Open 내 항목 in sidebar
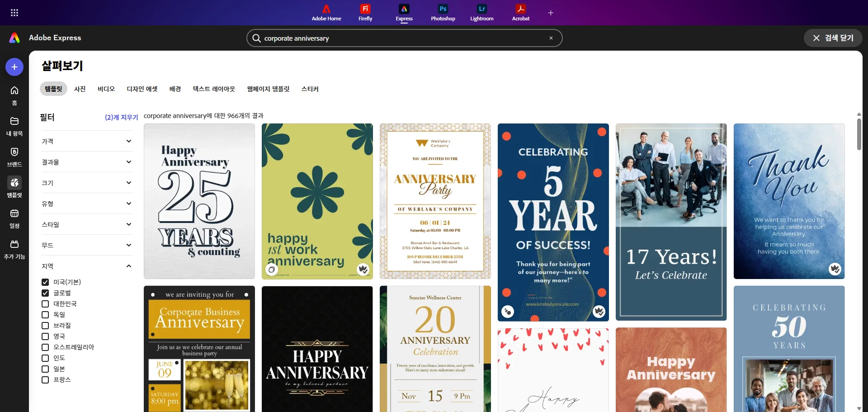 [14, 126]
